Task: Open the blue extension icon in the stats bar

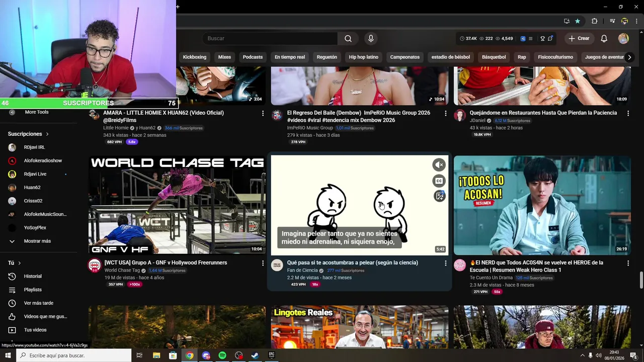Action: 523,39
